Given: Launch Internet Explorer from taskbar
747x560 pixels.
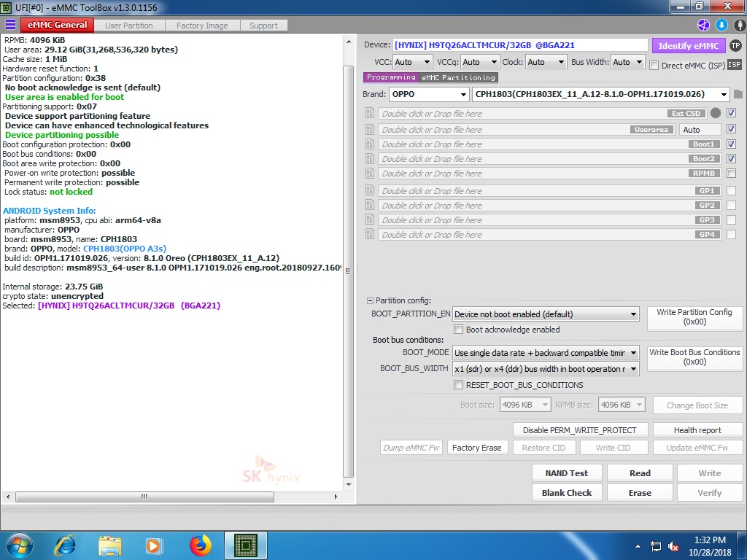Looking at the screenshot, I should (x=65, y=545).
